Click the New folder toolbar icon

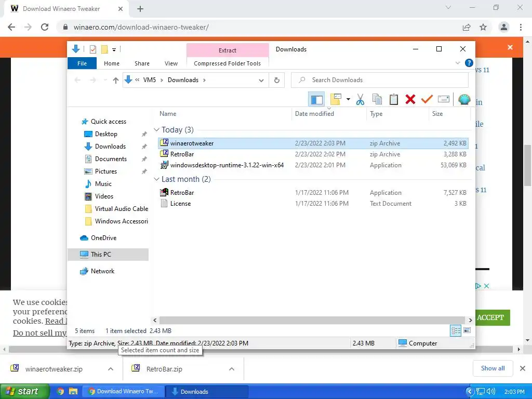(x=336, y=99)
